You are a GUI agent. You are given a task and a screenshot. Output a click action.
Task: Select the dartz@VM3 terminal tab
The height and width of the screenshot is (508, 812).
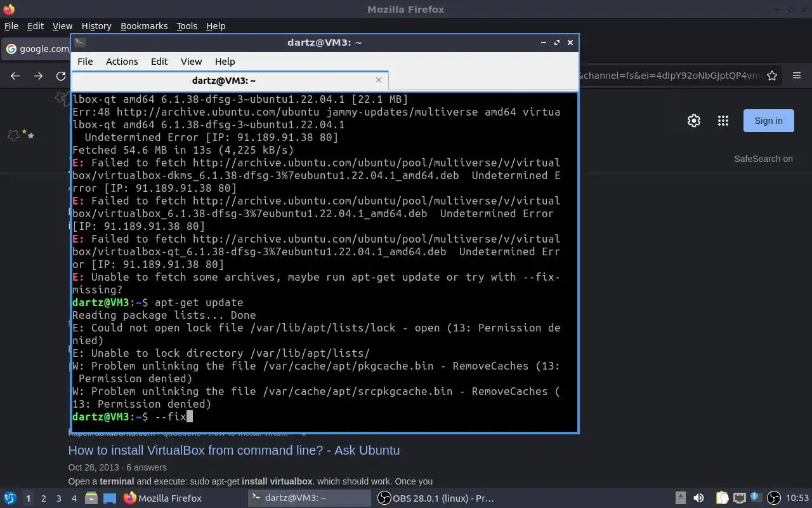pos(223,81)
